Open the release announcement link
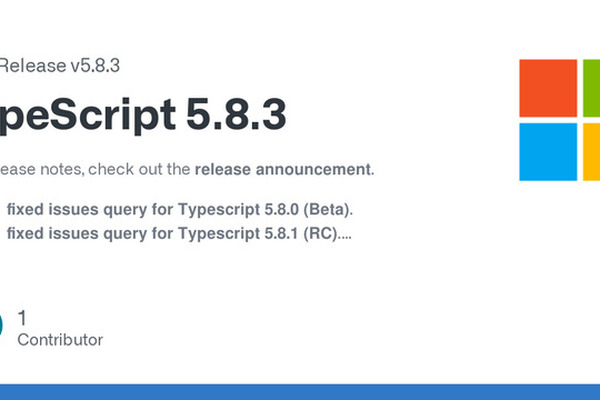This screenshot has width=600, height=400. [x=283, y=169]
